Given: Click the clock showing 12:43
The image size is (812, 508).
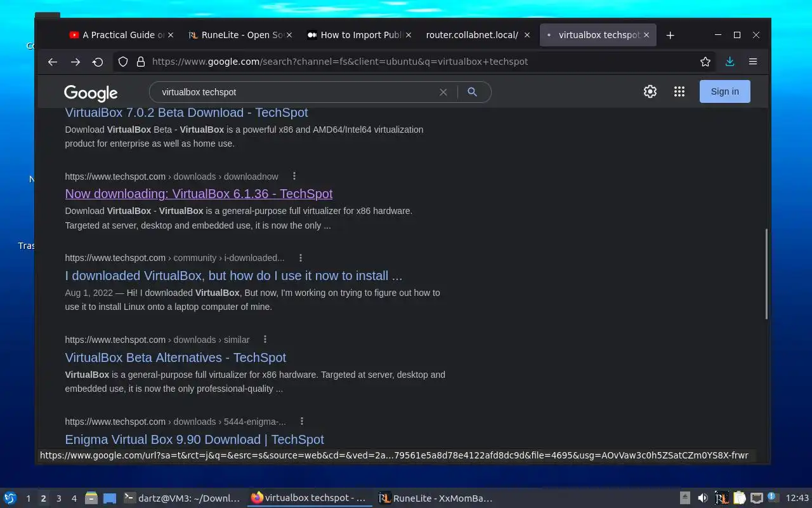Looking at the screenshot, I should click(797, 498).
